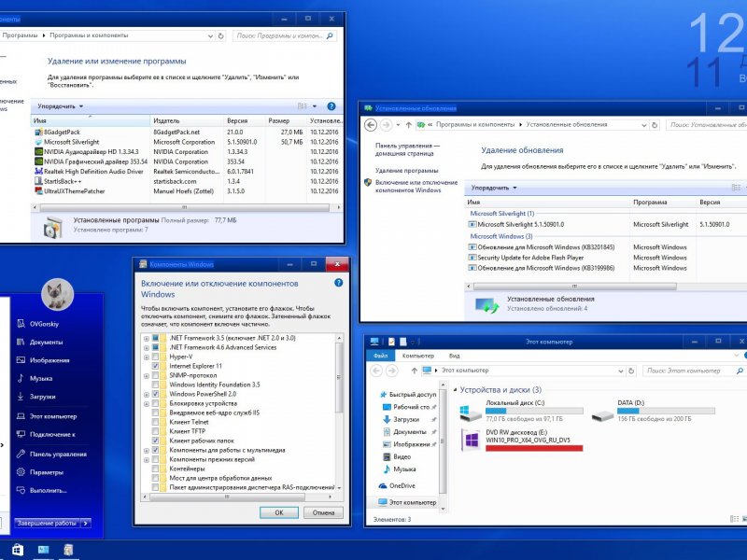The image size is (747, 560).
Task: Click horizontal scrollbar in Programs list
Action: point(184,207)
